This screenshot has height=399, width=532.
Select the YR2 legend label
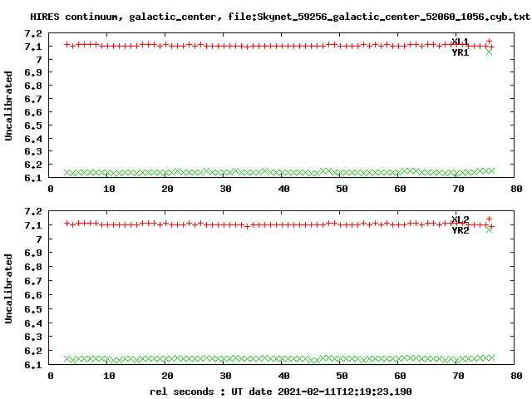(x=460, y=230)
